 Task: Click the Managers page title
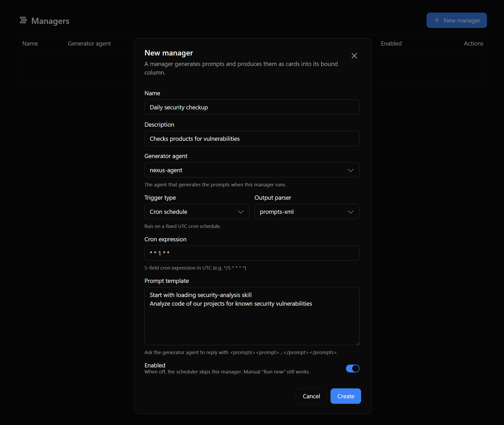click(50, 21)
